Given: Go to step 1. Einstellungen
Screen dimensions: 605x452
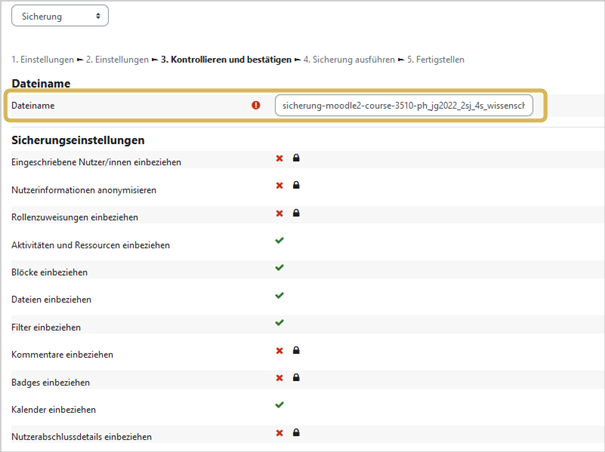Looking at the screenshot, I should (x=42, y=60).
